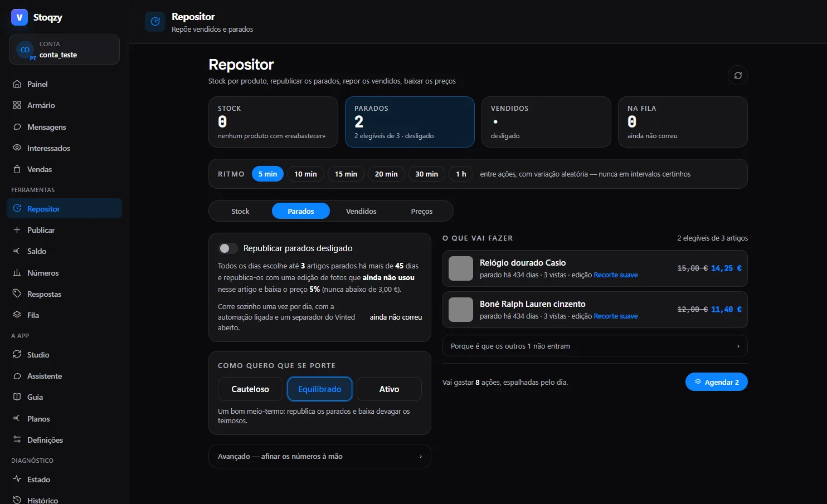Open Repositor in the sidebar

tap(64, 209)
